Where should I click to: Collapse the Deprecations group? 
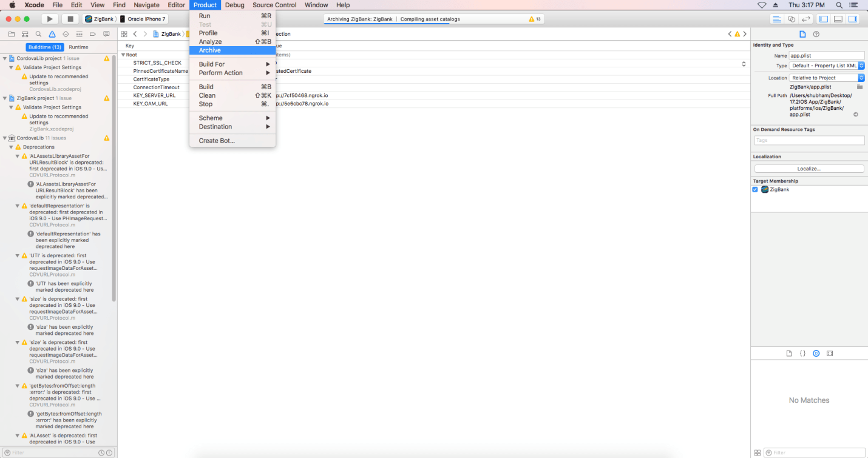click(x=11, y=147)
